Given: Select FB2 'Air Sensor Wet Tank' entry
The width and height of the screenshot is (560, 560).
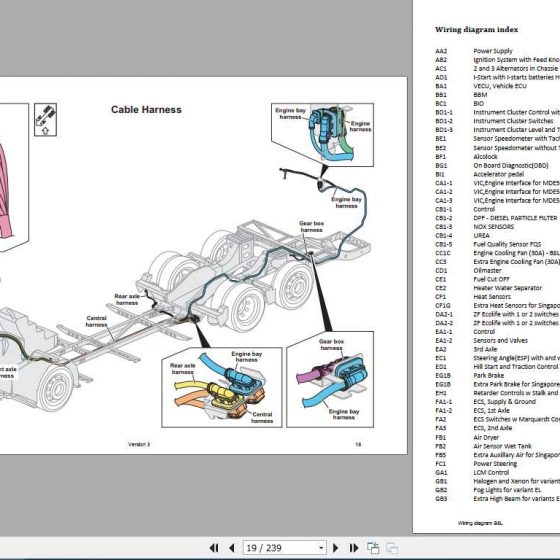Looking at the screenshot, I should pyautogui.click(x=483, y=446).
